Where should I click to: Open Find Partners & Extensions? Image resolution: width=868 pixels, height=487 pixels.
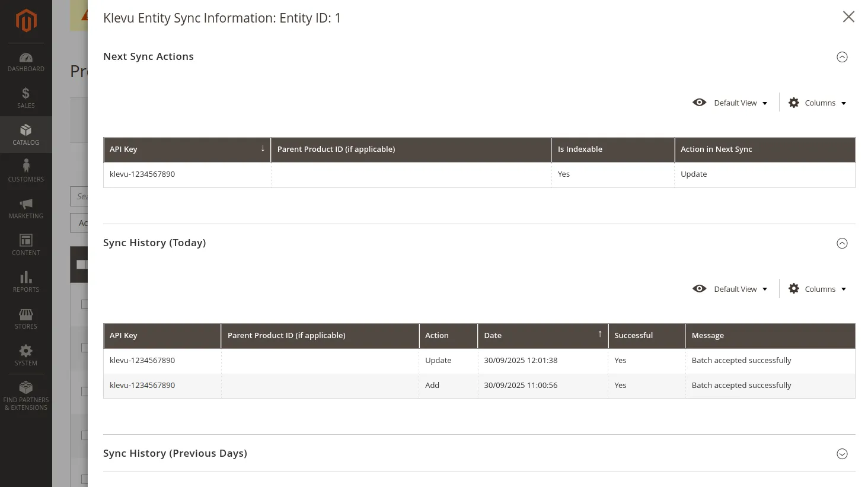26,396
